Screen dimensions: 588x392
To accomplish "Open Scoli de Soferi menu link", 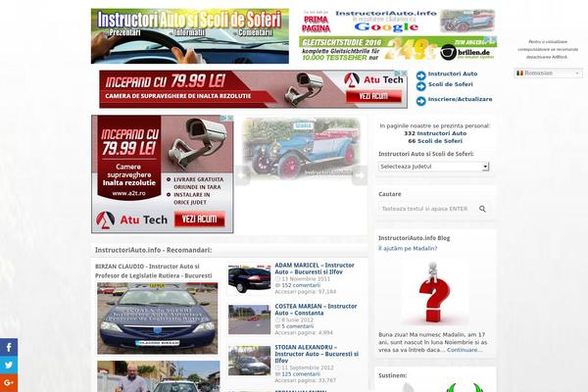I will [451, 84].
